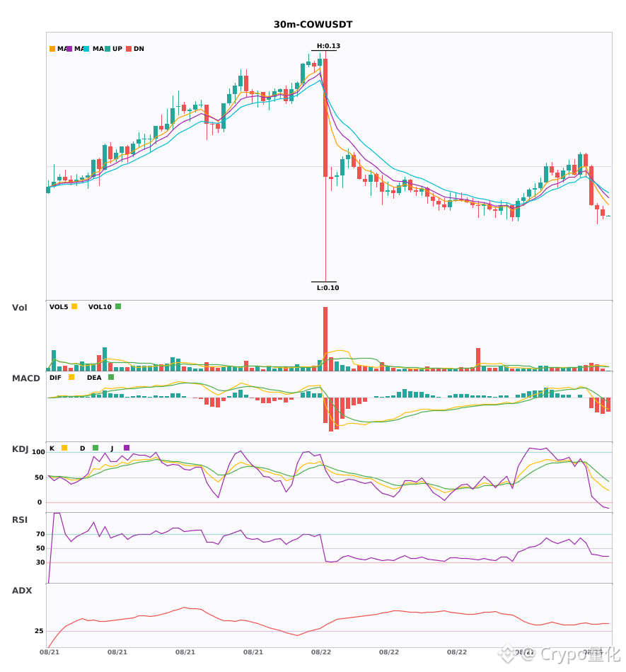The height and width of the screenshot is (672, 626).
Task: Click the large red crash candlestick body
Action: pos(325,118)
